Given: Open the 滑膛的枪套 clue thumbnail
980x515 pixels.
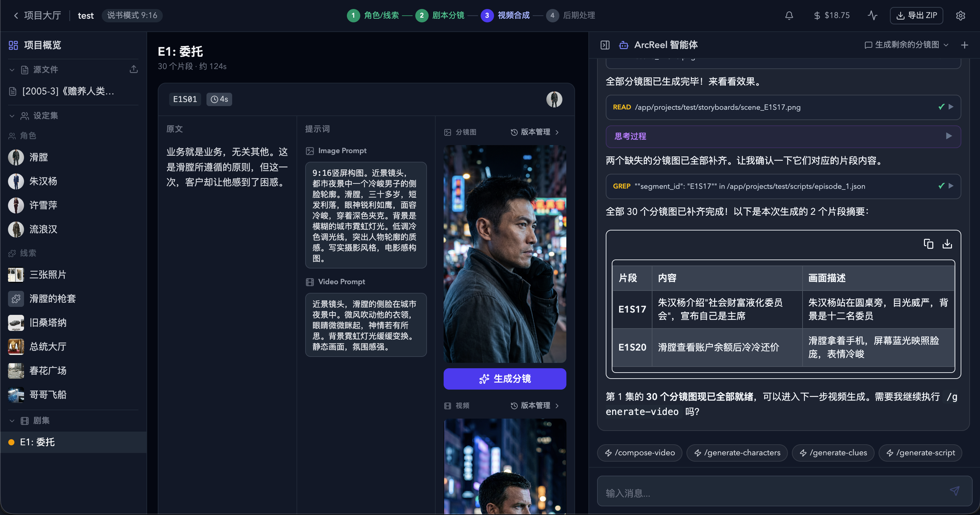Looking at the screenshot, I should tap(16, 299).
